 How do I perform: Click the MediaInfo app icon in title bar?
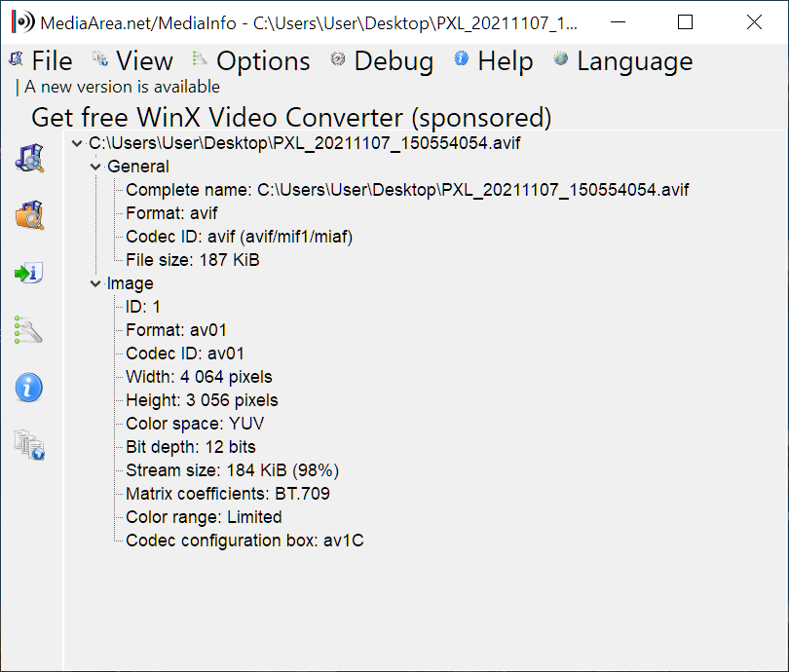[23, 22]
